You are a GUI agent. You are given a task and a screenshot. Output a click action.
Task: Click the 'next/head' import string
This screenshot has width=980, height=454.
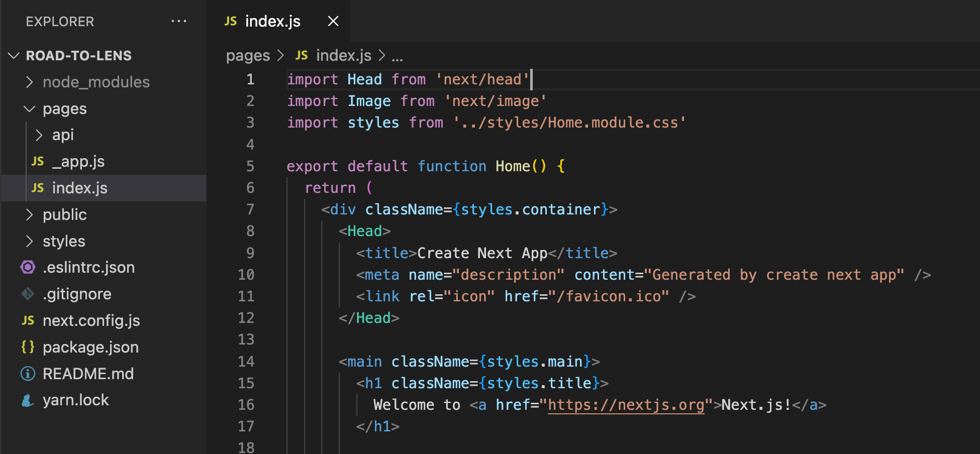point(482,79)
